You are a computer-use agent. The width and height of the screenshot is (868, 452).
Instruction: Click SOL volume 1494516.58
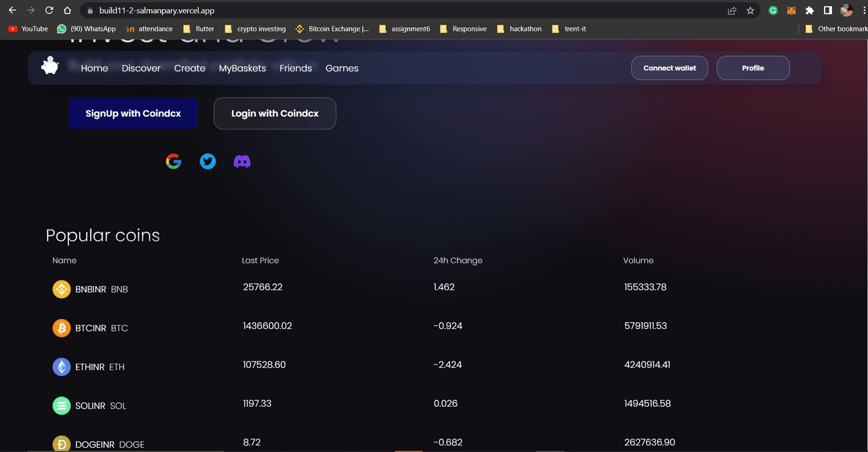coord(647,403)
